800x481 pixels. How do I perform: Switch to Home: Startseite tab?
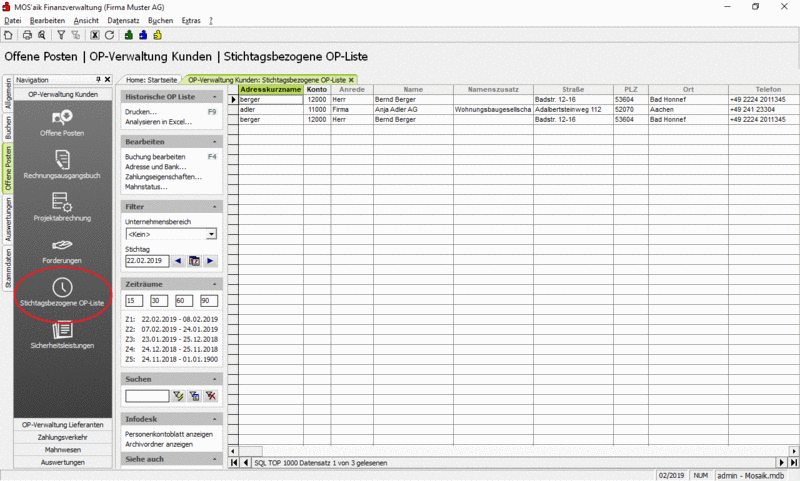[x=152, y=80]
